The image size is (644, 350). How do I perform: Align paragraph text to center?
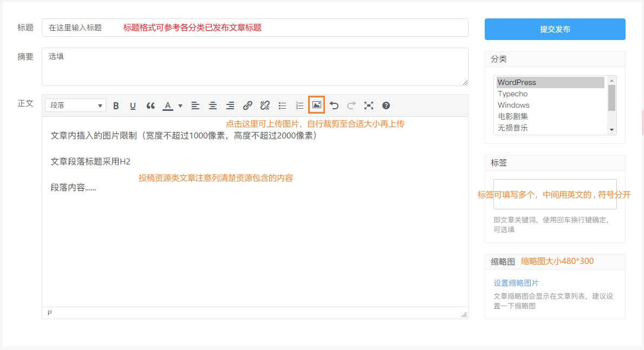coord(212,105)
